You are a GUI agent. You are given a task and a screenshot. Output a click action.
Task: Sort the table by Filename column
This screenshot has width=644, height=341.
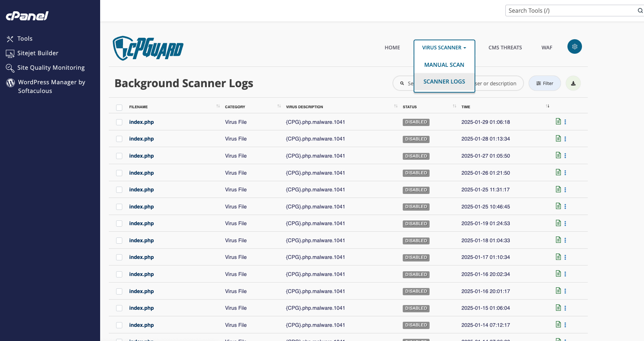(x=218, y=106)
